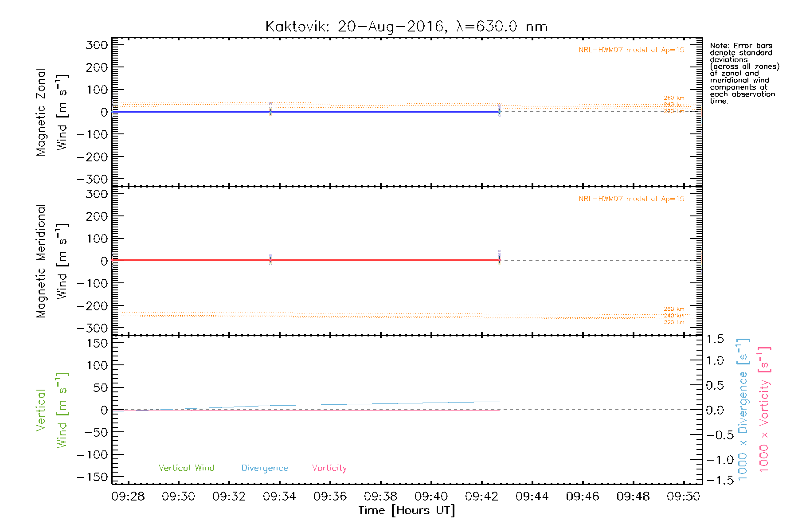Click the red meridional wind data line

[306, 260]
